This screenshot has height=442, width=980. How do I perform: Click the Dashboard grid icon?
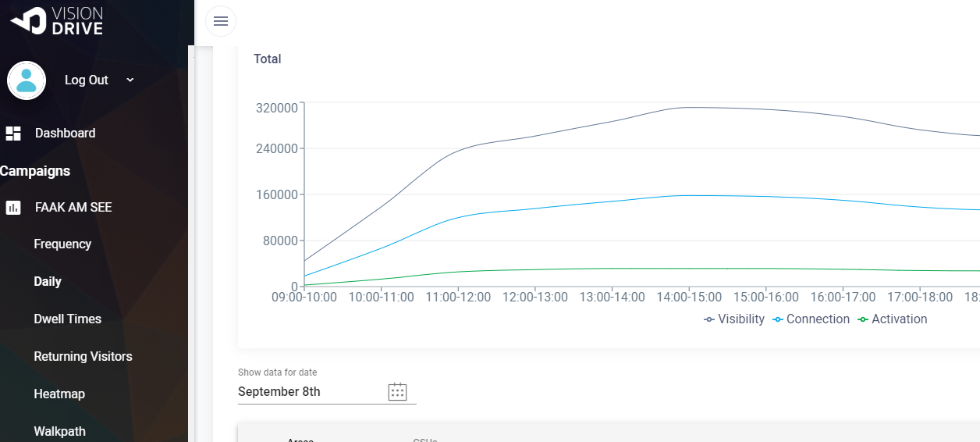13,134
